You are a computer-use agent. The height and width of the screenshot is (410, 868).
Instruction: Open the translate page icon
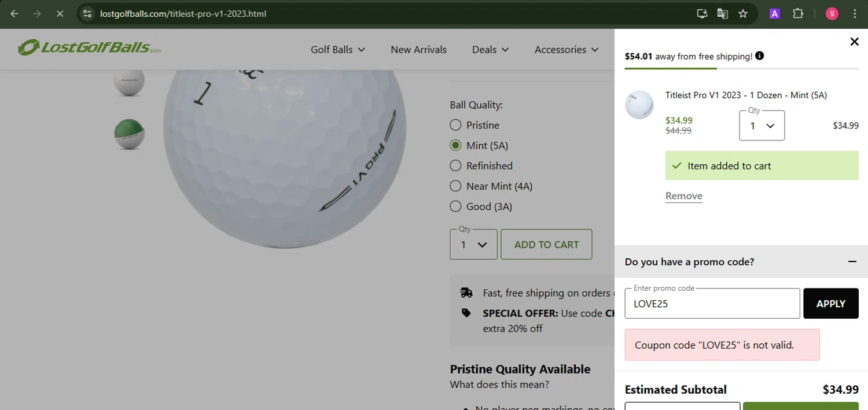(x=722, y=13)
